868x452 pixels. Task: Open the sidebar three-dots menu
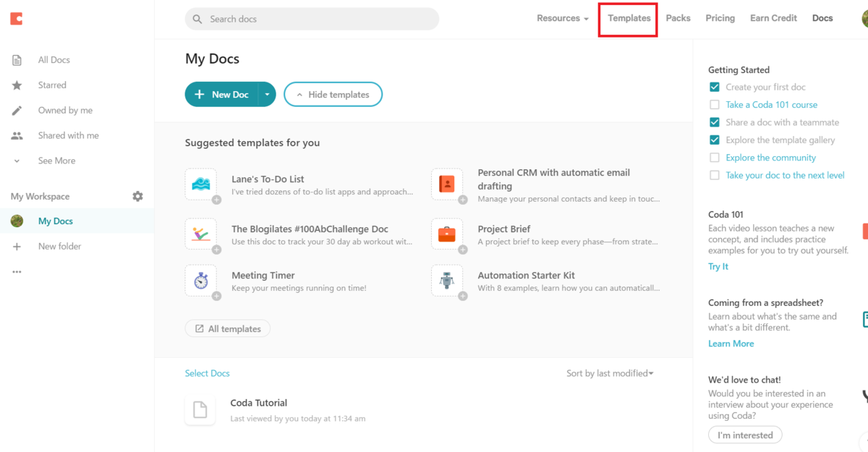coord(17,272)
